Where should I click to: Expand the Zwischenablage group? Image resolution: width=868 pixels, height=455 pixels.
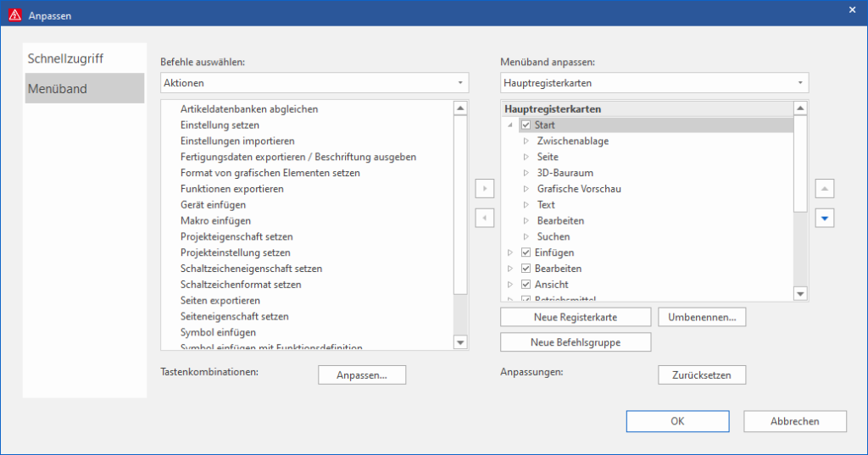[x=526, y=141]
